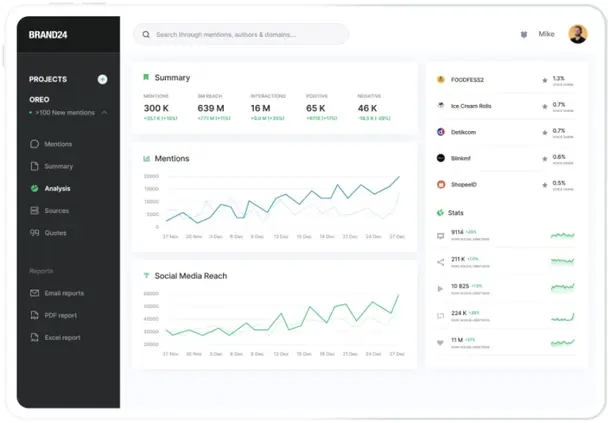Collapse the OREO project chevron

[x=105, y=113]
